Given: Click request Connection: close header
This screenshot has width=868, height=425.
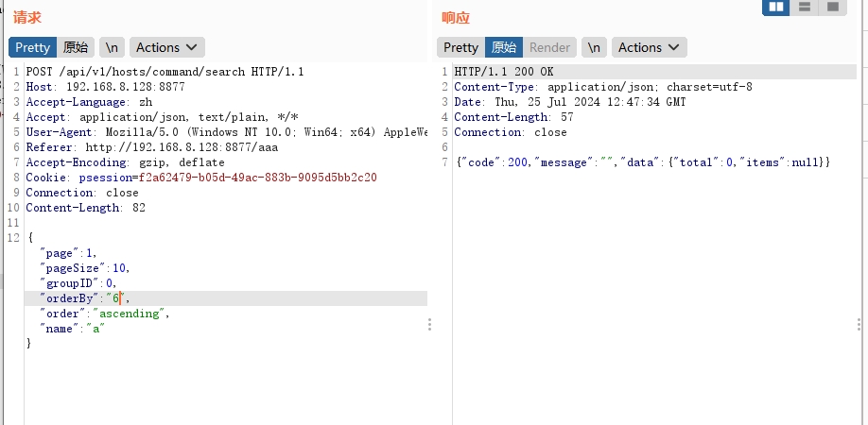Looking at the screenshot, I should tap(82, 193).
